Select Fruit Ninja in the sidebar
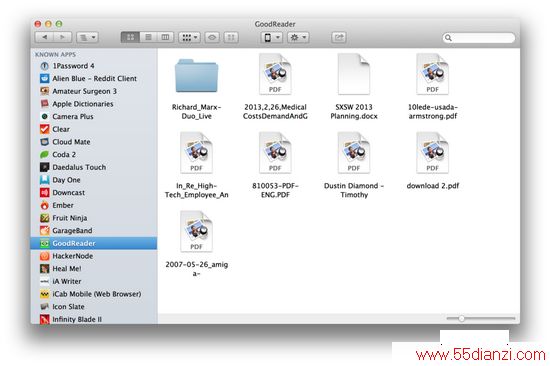 click(x=94, y=218)
